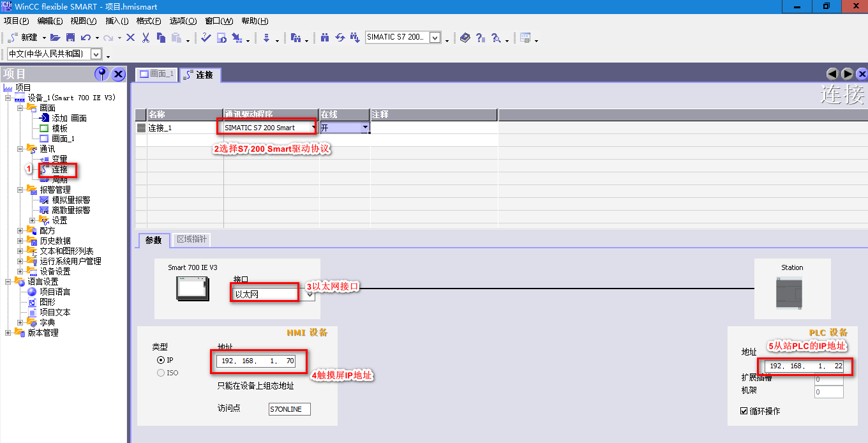The height and width of the screenshot is (443, 868).
Task: Click the binoculars find icon
Action: (x=325, y=38)
